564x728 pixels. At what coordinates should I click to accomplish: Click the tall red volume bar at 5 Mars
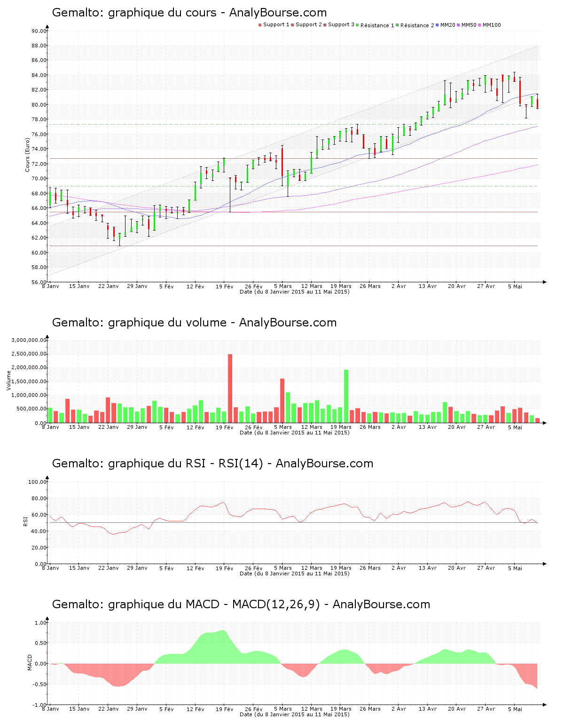click(x=282, y=400)
